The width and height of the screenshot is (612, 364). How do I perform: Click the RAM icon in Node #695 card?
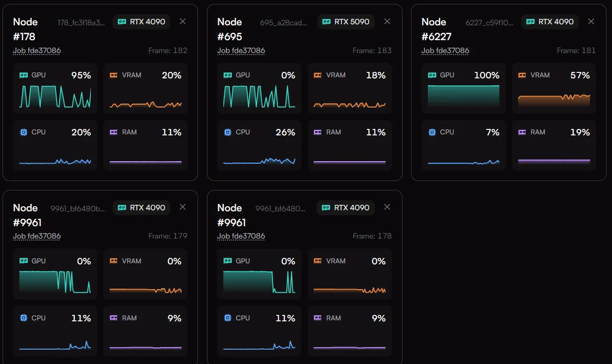318,132
